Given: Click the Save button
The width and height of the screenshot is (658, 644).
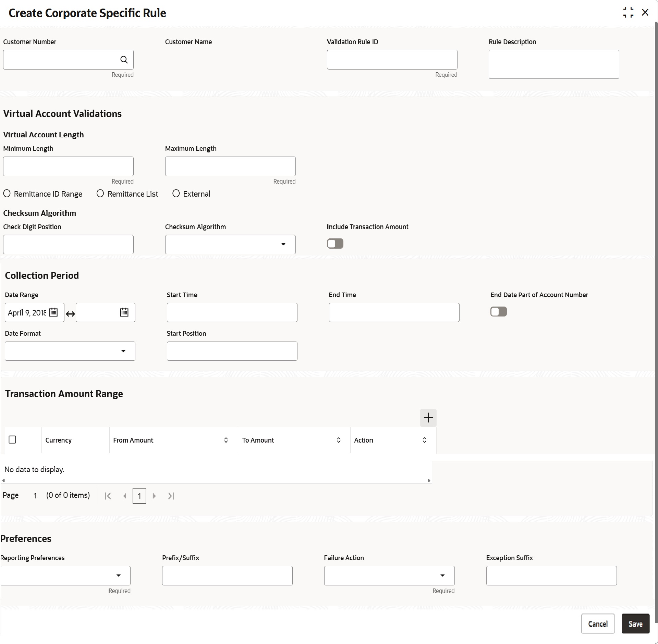Looking at the screenshot, I should [635, 624].
